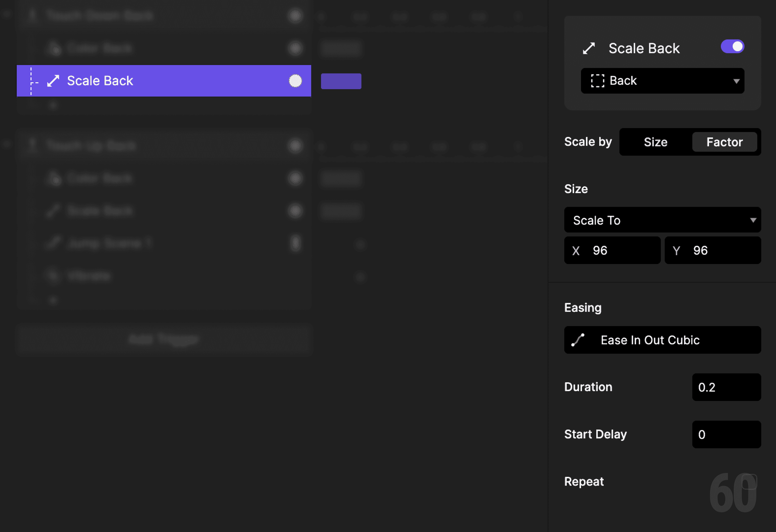Click the easing curve icon on Ease In Out Cubic
This screenshot has width=776, height=532.
point(578,340)
